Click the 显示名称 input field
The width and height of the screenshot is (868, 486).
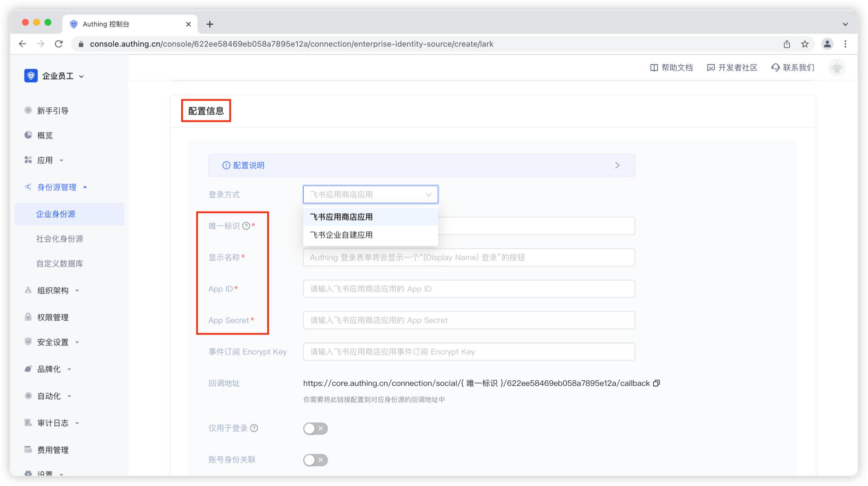coord(469,257)
